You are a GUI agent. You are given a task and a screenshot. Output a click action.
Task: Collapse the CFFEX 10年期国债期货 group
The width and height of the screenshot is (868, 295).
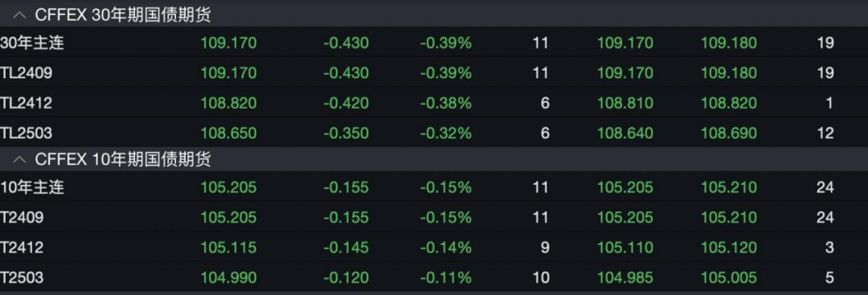pos(19,160)
